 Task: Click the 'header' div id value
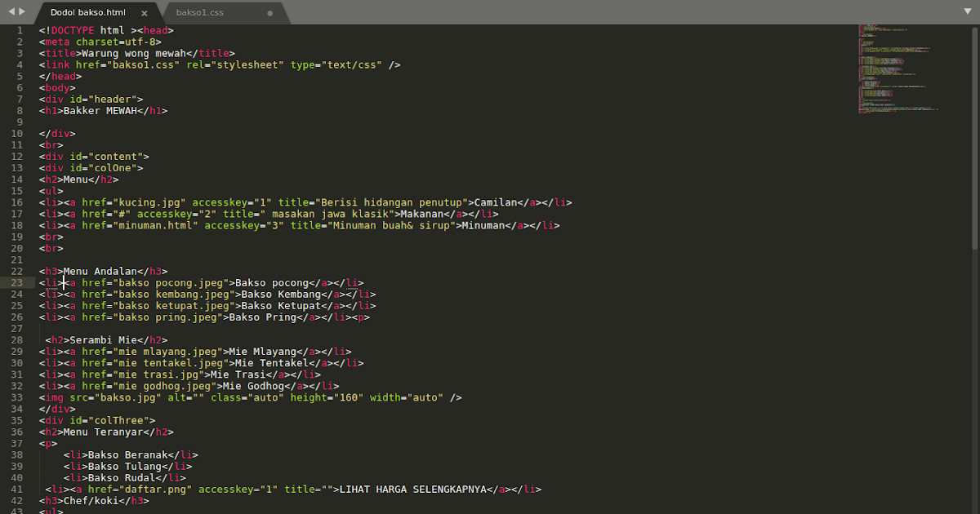[116, 99]
